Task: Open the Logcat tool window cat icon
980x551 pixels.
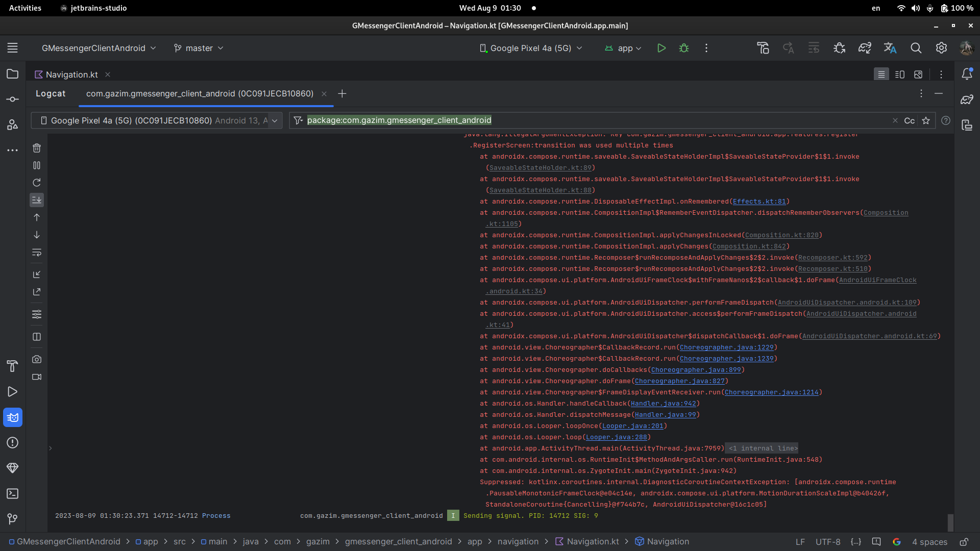Action: point(13,417)
